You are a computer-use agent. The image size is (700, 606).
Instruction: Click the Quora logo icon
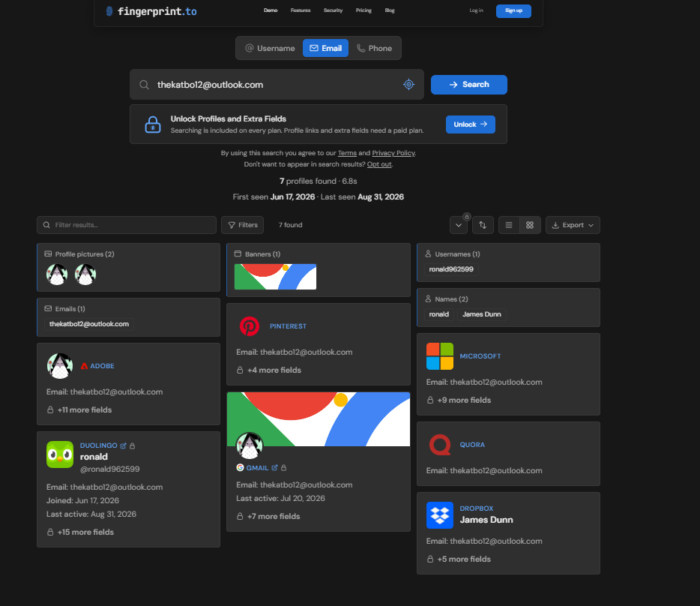[x=440, y=445]
